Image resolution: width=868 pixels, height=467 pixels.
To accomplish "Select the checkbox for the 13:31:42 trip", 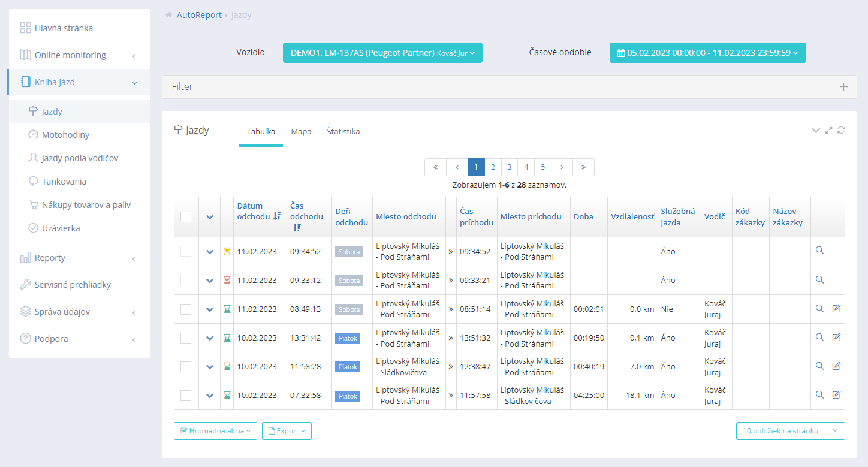I will pos(186,338).
